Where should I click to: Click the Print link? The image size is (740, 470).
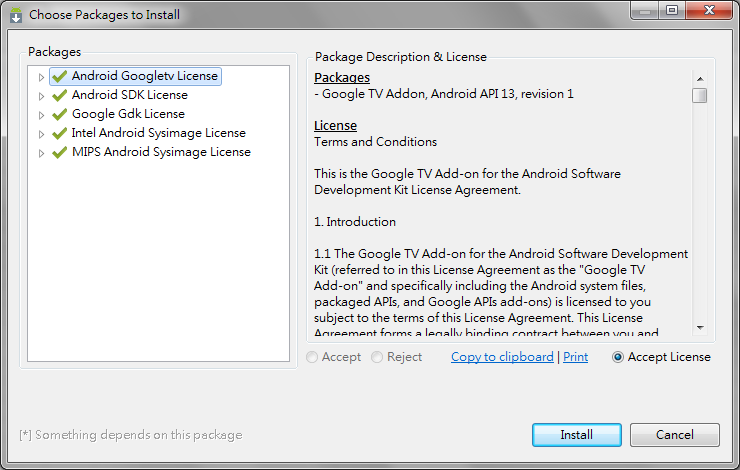(575, 357)
